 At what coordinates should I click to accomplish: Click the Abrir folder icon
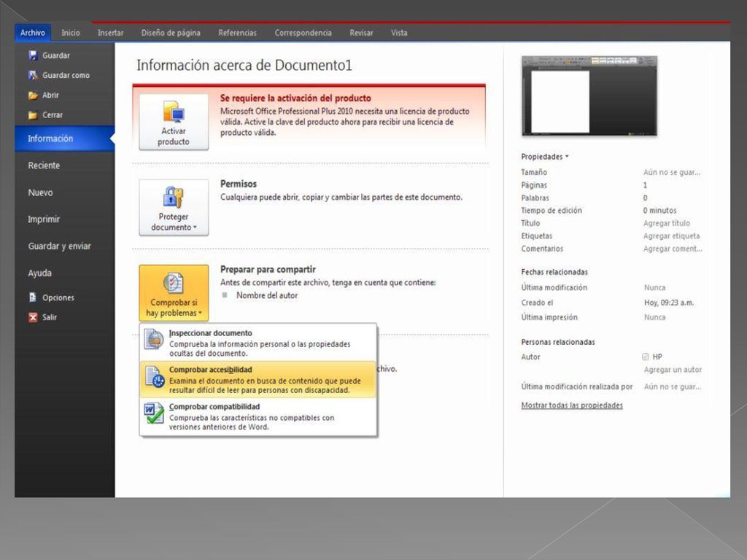coord(33,96)
